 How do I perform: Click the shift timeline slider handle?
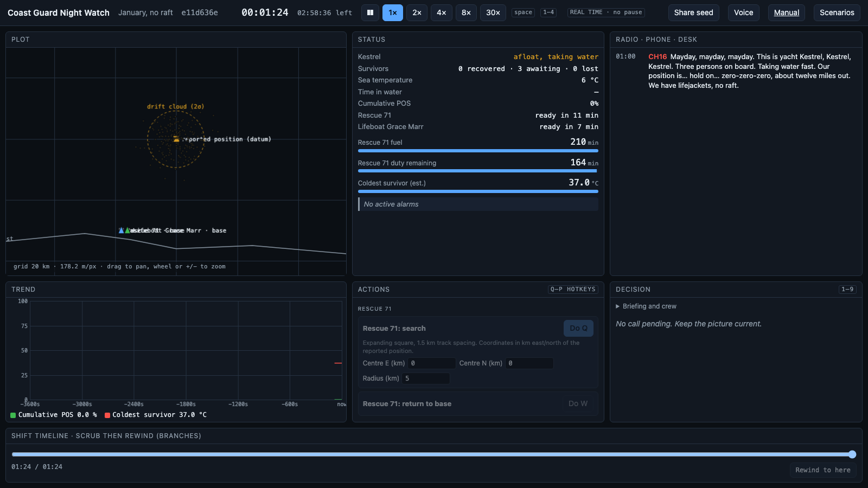[x=852, y=454]
